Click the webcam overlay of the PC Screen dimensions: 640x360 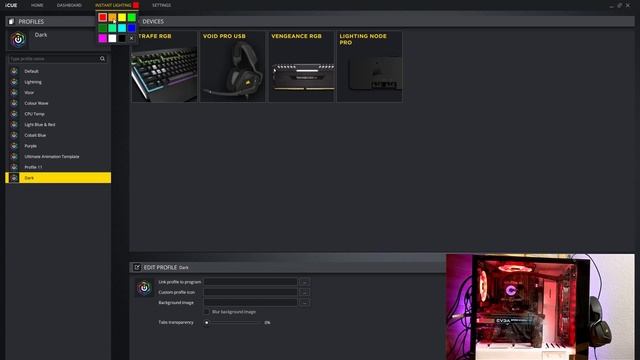pos(540,307)
